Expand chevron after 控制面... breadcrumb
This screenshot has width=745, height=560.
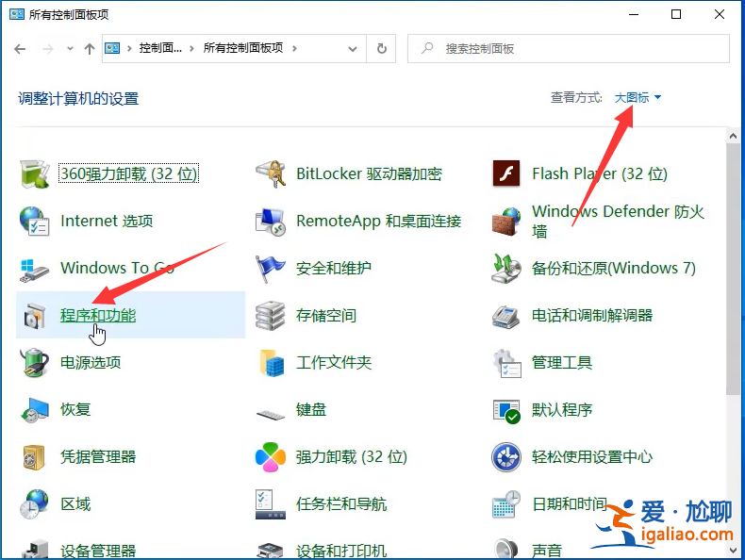191,48
